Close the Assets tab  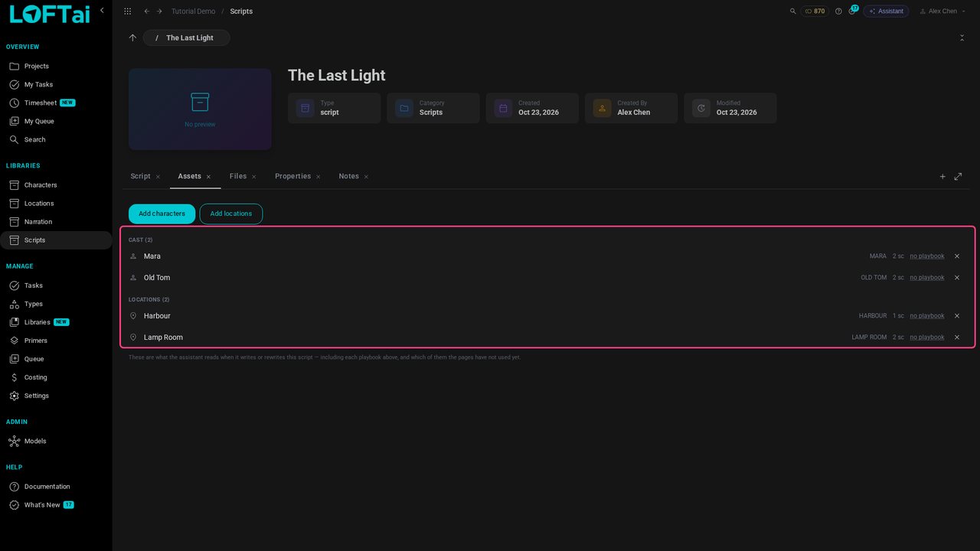click(208, 177)
